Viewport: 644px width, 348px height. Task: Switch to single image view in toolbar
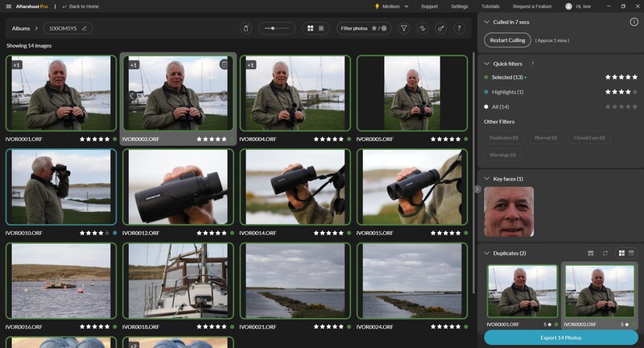(321, 28)
